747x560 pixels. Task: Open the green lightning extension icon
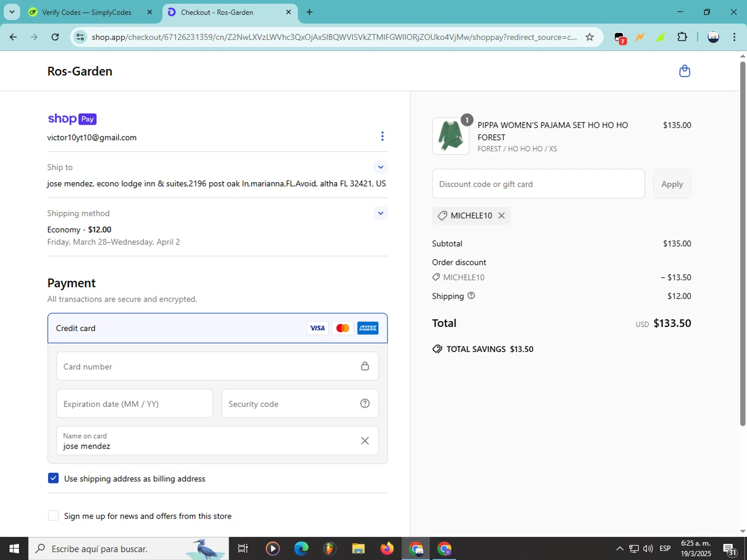661,37
